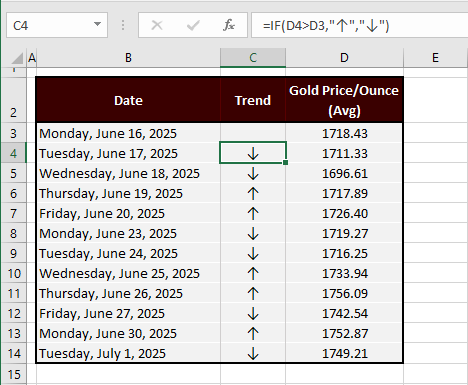Select row 4 header
468x385 pixels.
[13, 153]
